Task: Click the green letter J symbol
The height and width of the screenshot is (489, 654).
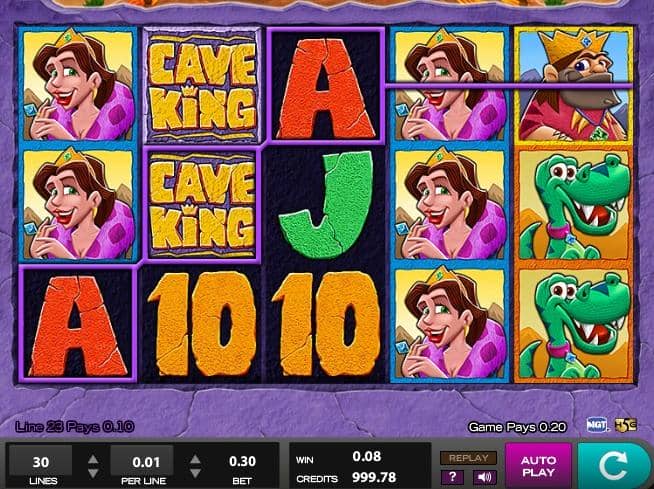Action: pos(325,205)
